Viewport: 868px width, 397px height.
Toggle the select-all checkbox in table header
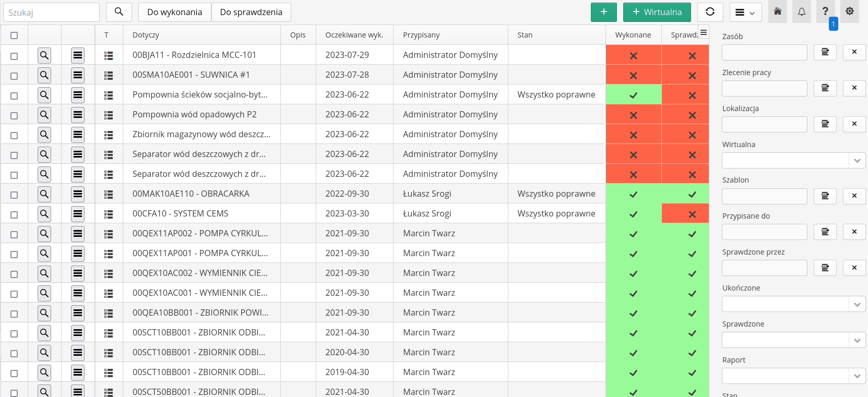(x=14, y=35)
